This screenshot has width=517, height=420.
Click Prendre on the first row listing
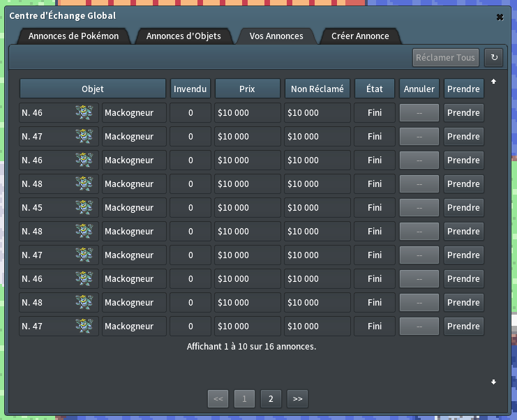click(x=463, y=113)
